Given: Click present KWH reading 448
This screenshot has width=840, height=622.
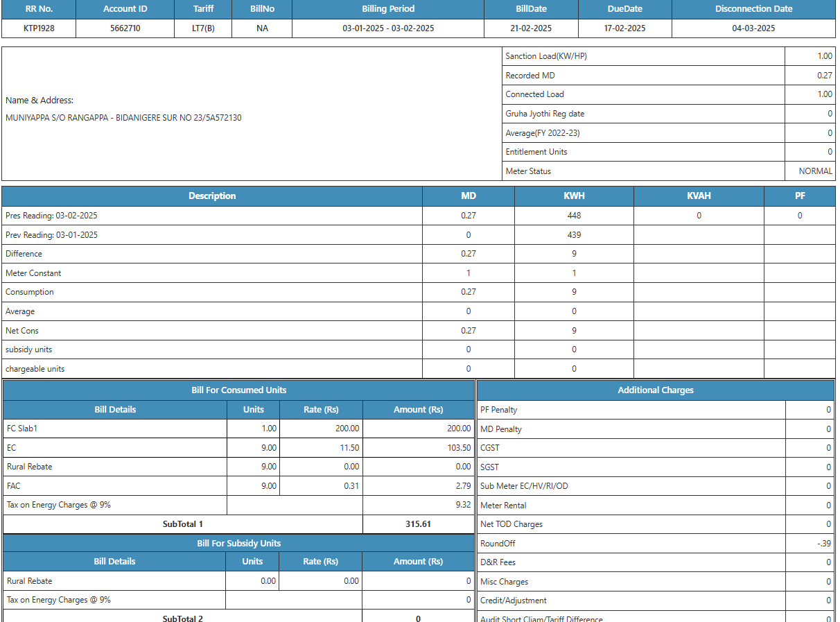Looking at the screenshot, I should (574, 216).
